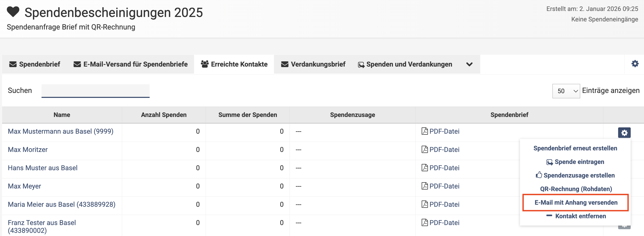The width and height of the screenshot is (644, 236).
Task: Switch to the Spendenbrief tab
Action: pos(34,64)
